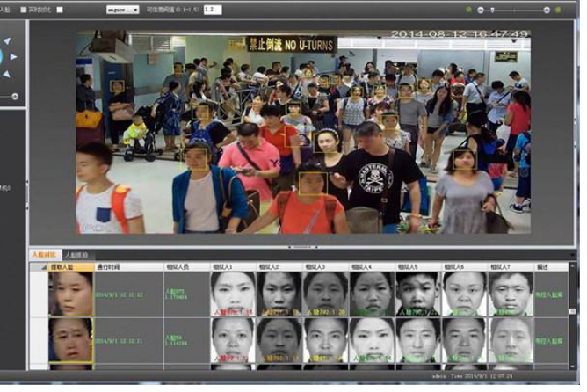The width and height of the screenshot is (587, 392).
Task: Switch to the 人脸对比 tab
Action: click(x=45, y=255)
